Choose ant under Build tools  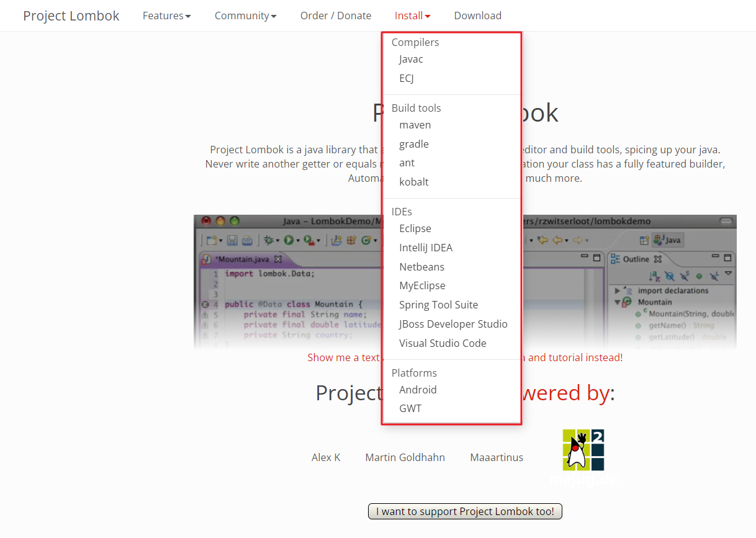[x=407, y=163]
